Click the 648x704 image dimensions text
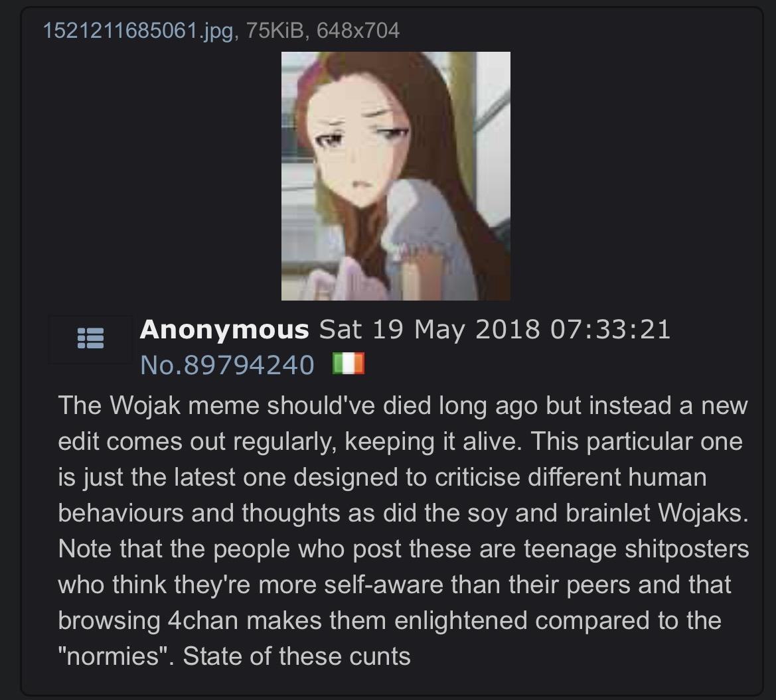The image size is (776, 700). [358, 31]
